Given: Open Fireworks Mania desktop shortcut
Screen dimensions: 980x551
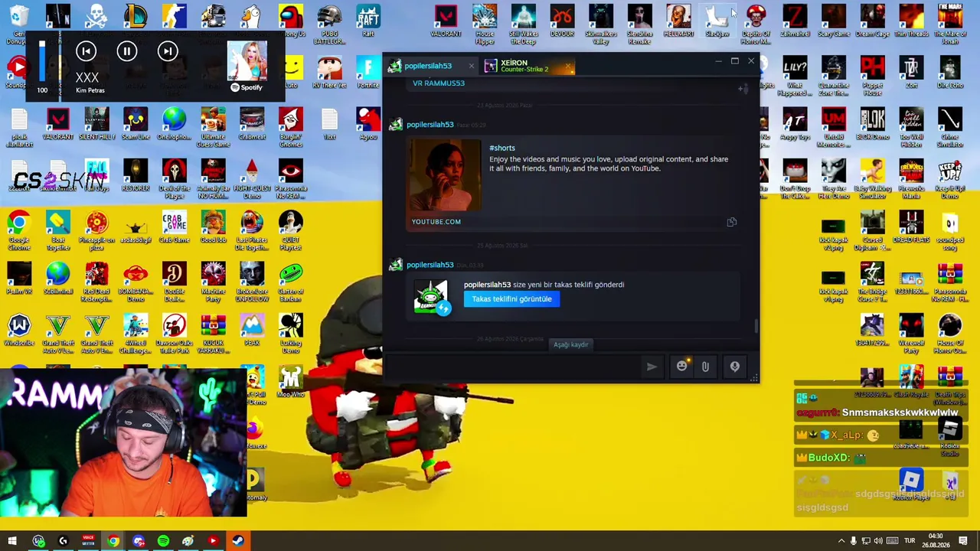Looking at the screenshot, I should pos(911,179).
